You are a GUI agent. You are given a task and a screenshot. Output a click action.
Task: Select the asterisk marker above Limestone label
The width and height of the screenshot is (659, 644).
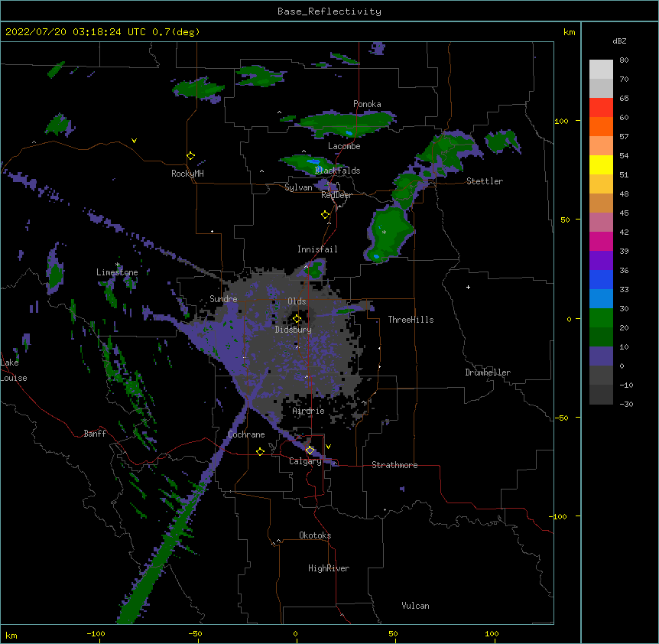pyautogui.click(x=118, y=265)
